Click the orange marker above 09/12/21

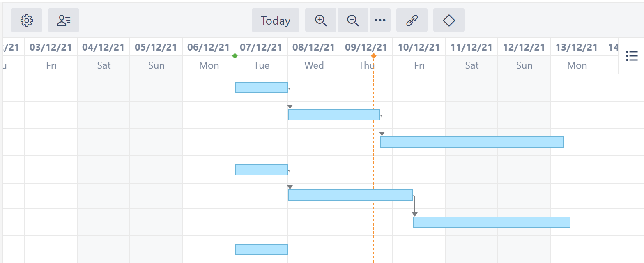point(373,55)
